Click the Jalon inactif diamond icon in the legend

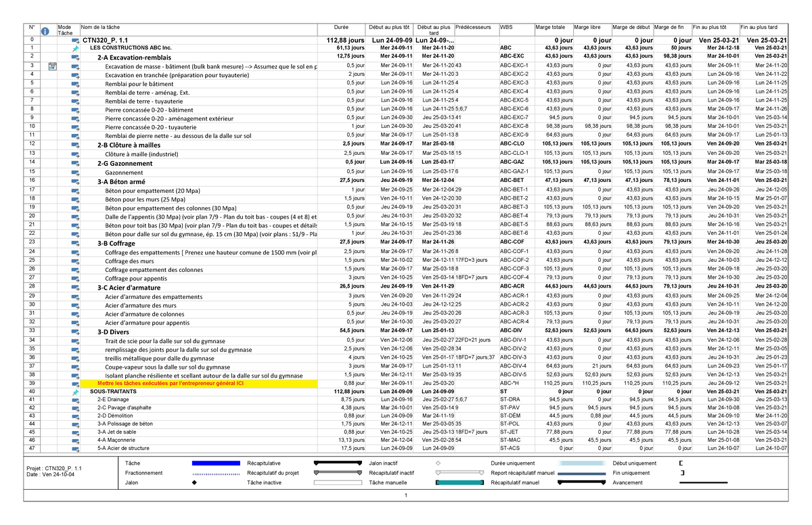point(438,463)
